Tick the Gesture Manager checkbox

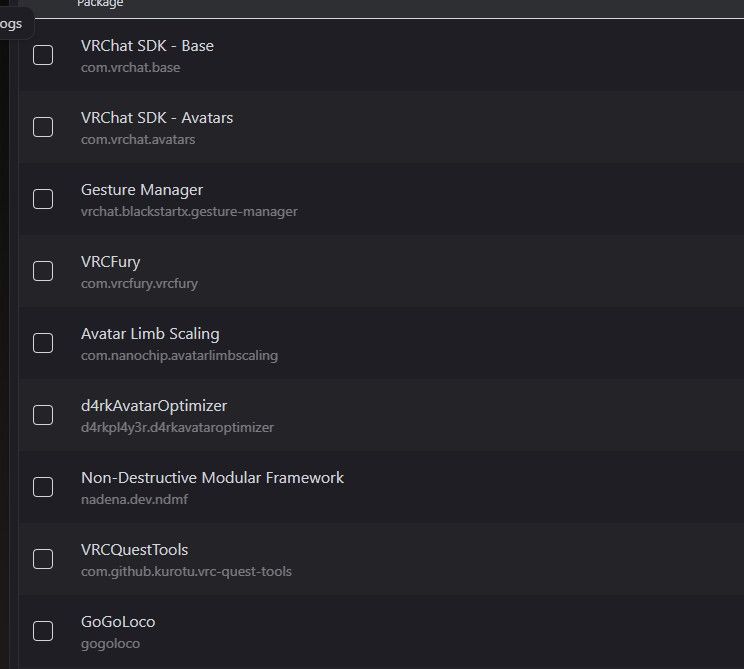point(43,199)
